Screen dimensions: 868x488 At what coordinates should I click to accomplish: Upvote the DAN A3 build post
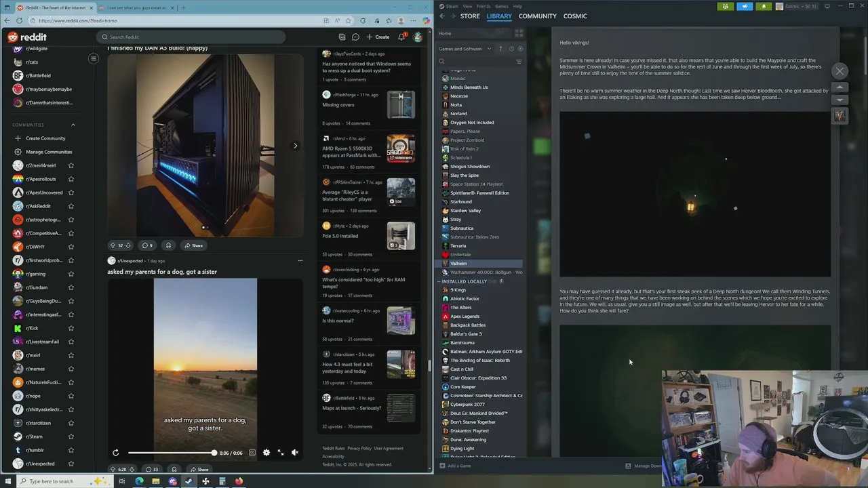pyautogui.click(x=113, y=245)
